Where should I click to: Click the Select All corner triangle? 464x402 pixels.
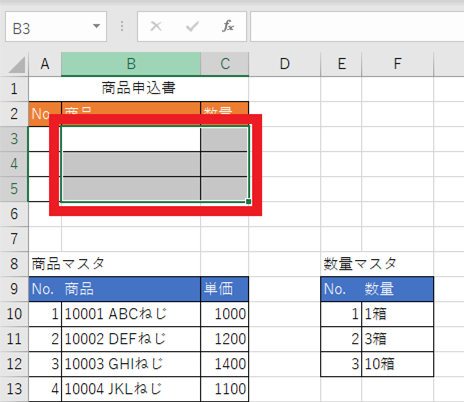pos(17,65)
